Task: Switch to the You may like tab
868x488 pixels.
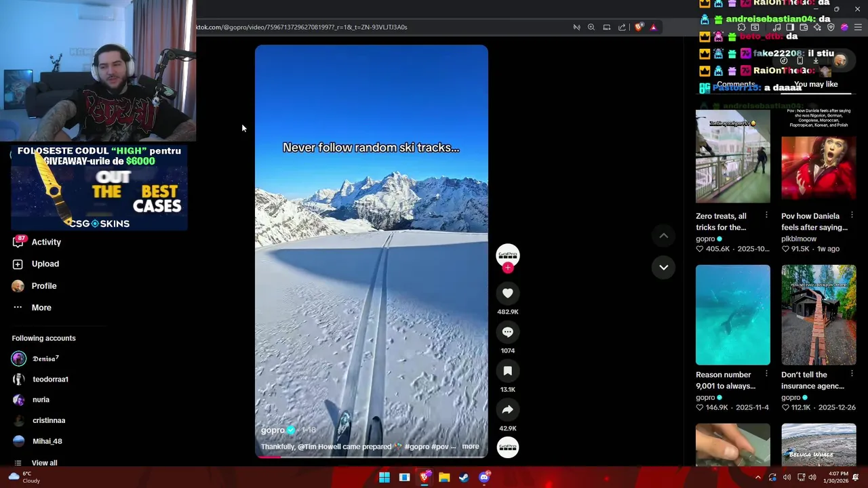Action: click(816, 85)
